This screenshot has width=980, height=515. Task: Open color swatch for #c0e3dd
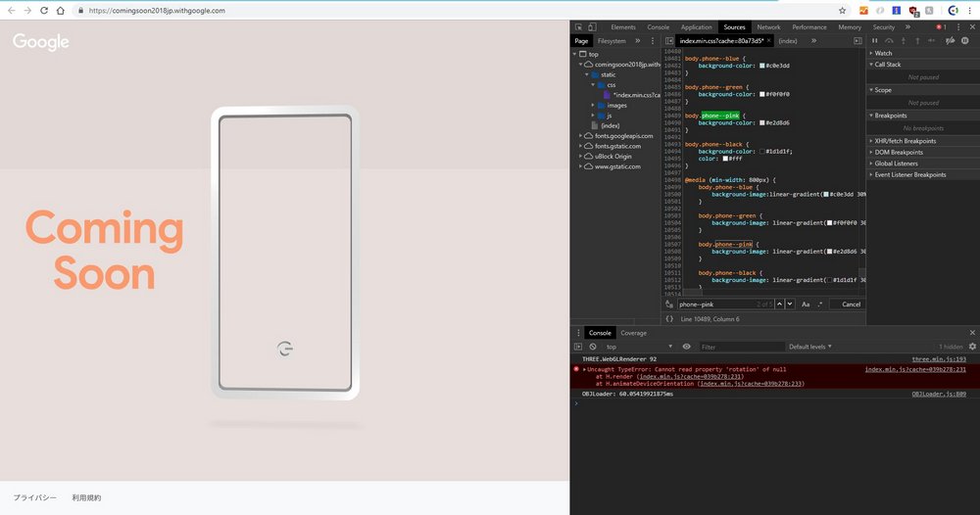(761, 66)
